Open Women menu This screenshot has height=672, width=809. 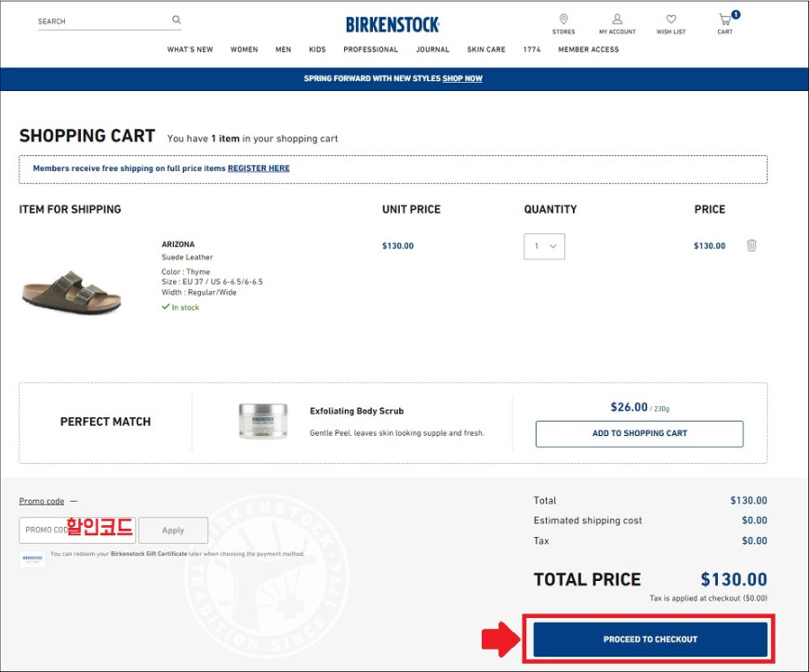tap(244, 49)
